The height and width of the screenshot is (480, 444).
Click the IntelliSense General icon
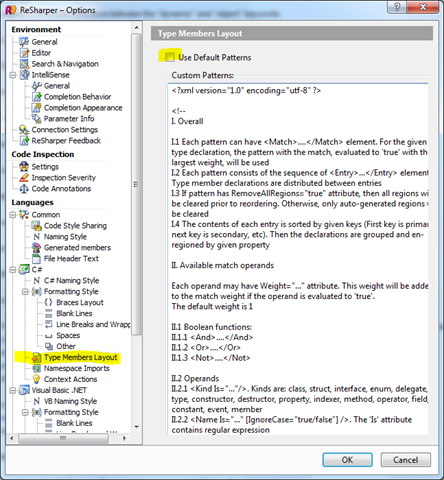36,86
